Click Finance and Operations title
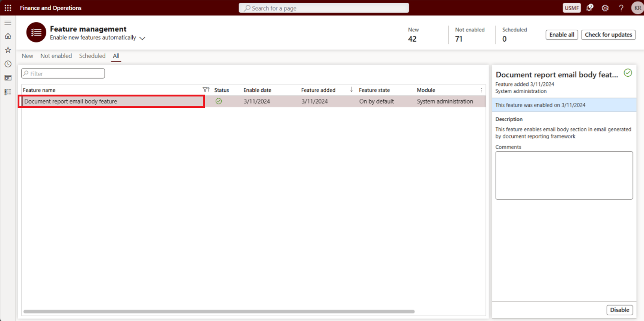The height and width of the screenshot is (321, 644). click(51, 8)
